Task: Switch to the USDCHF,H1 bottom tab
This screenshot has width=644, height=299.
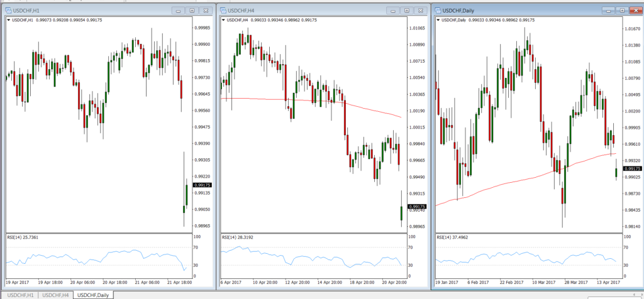Action: pyautogui.click(x=21, y=295)
